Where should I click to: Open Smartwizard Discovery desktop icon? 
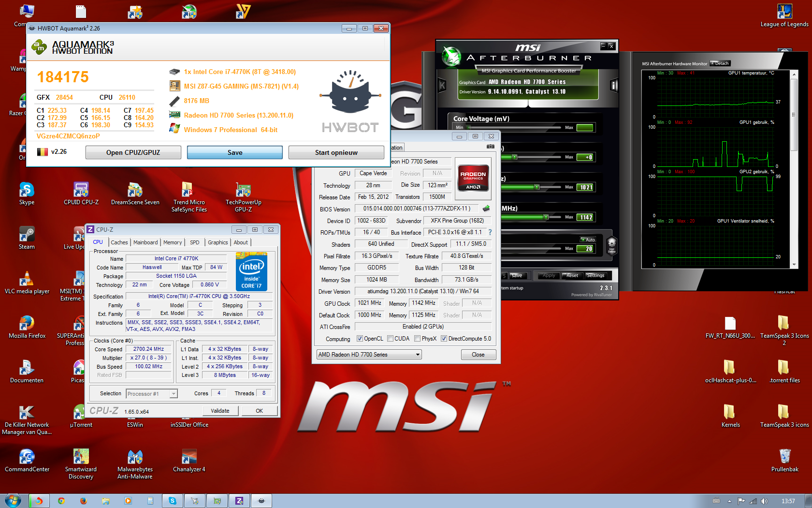click(81, 464)
